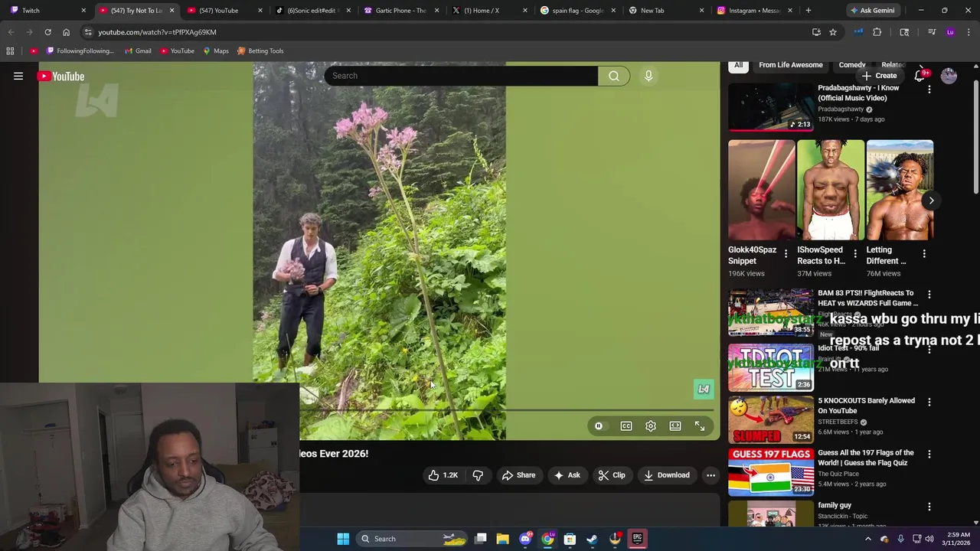Image resolution: width=980 pixels, height=551 pixels.
Task: Click the Ask button
Action: pos(567,475)
